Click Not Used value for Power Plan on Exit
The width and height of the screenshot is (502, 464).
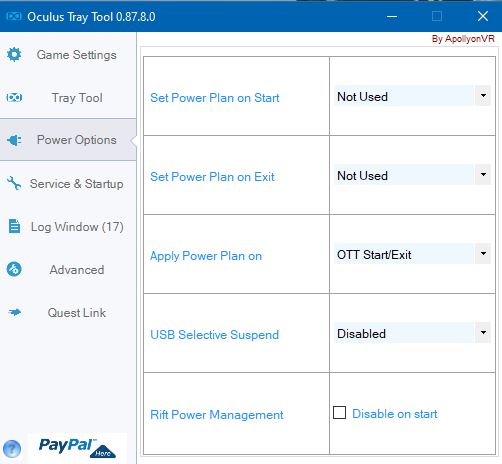pyautogui.click(x=404, y=175)
